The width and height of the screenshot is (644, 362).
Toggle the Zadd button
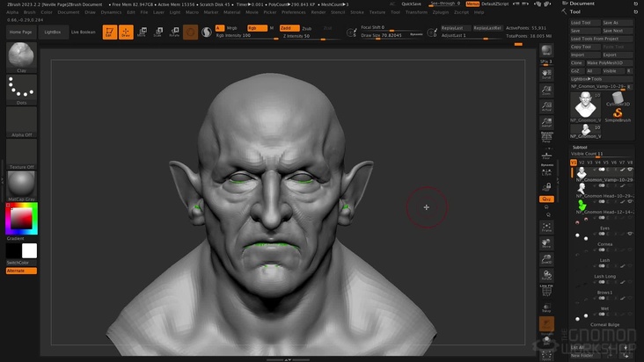click(x=289, y=28)
